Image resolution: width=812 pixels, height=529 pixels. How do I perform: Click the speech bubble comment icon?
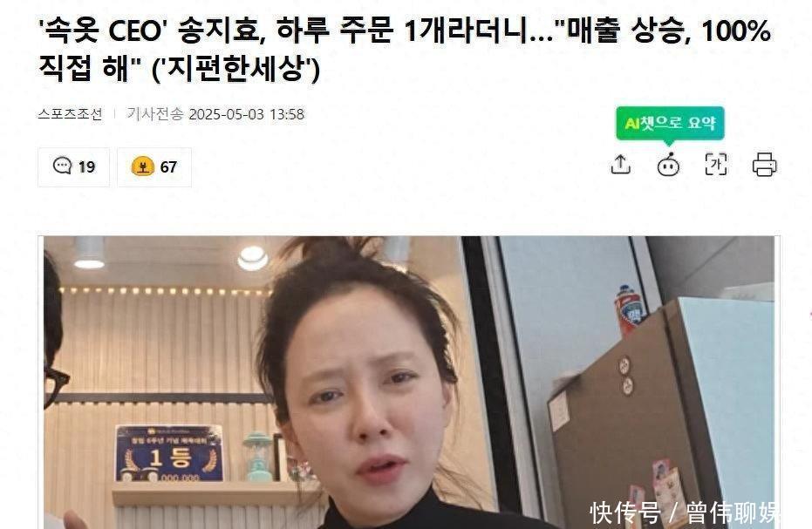[x=62, y=166]
